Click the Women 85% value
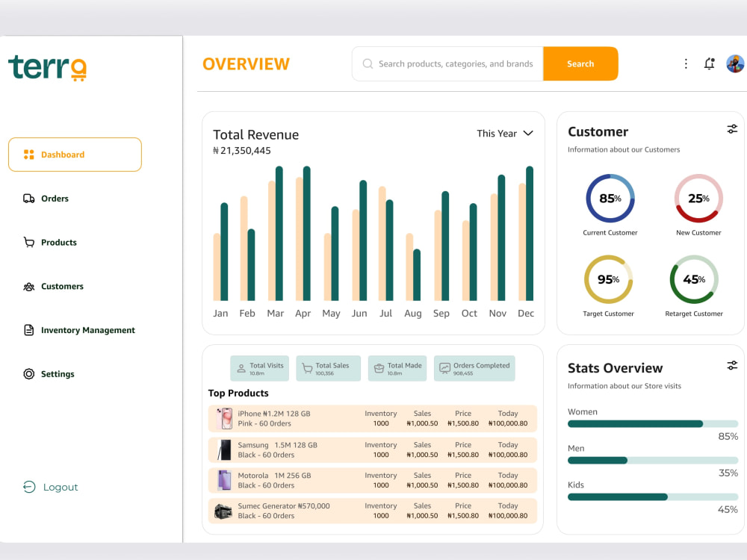The width and height of the screenshot is (747, 560). tap(728, 437)
